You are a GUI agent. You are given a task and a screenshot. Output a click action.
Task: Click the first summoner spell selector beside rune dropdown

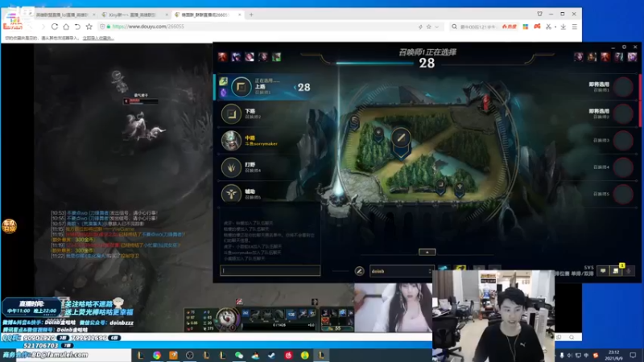coord(444,269)
